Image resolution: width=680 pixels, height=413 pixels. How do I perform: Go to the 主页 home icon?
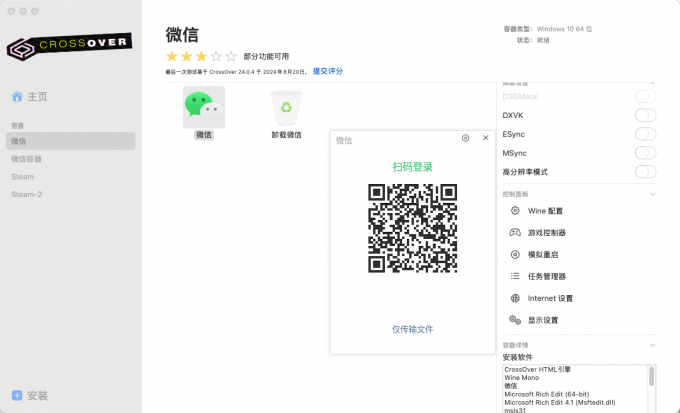[x=17, y=96]
